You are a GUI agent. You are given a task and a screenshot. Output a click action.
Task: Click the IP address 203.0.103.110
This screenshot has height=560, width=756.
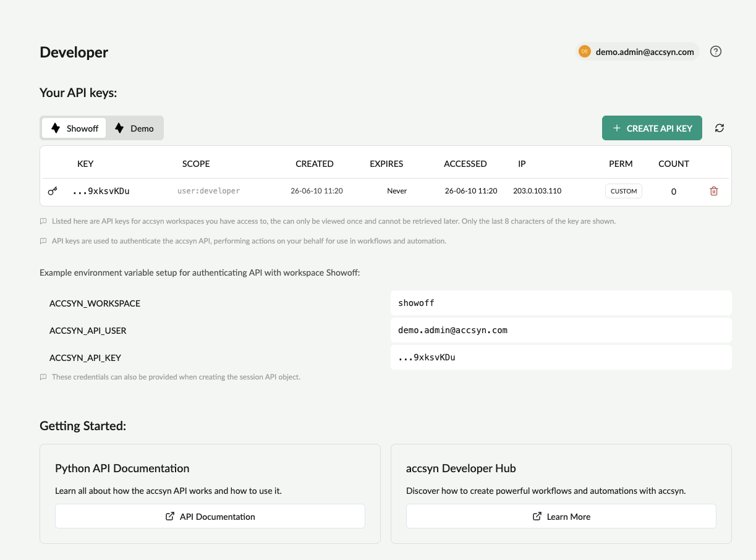537,191
